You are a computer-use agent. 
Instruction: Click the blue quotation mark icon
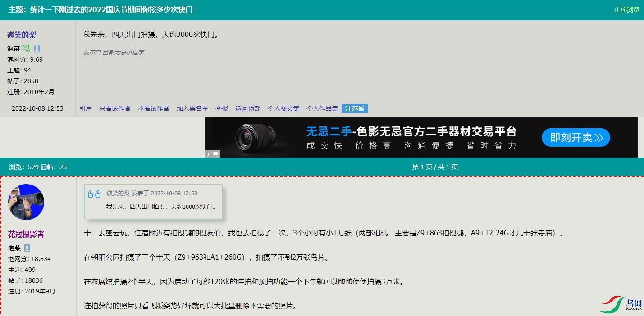(94, 194)
